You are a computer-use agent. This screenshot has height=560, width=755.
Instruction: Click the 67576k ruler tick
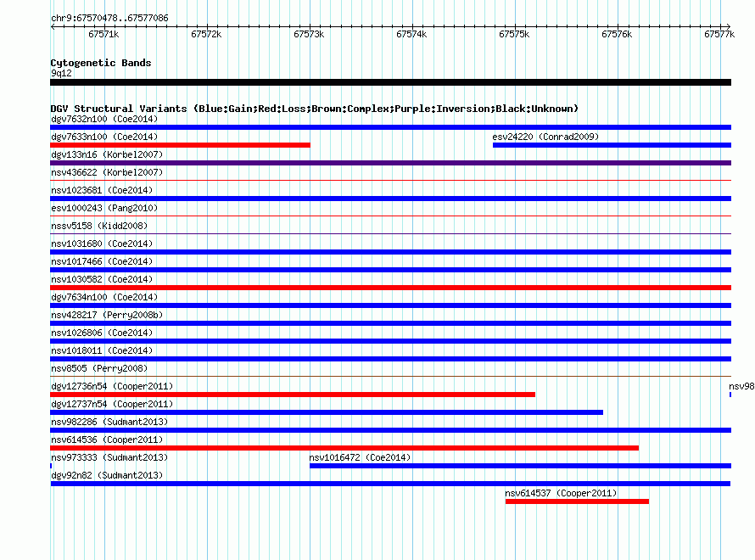click(x=617, y=34)
